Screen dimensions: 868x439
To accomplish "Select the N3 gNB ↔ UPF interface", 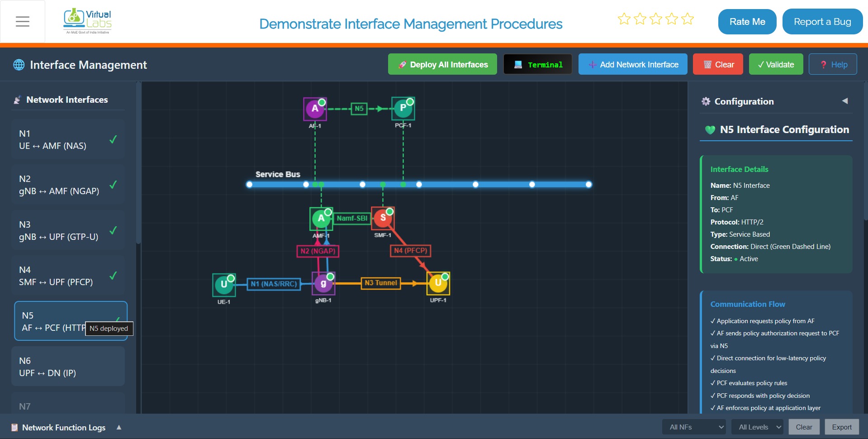I will (68, 230).
